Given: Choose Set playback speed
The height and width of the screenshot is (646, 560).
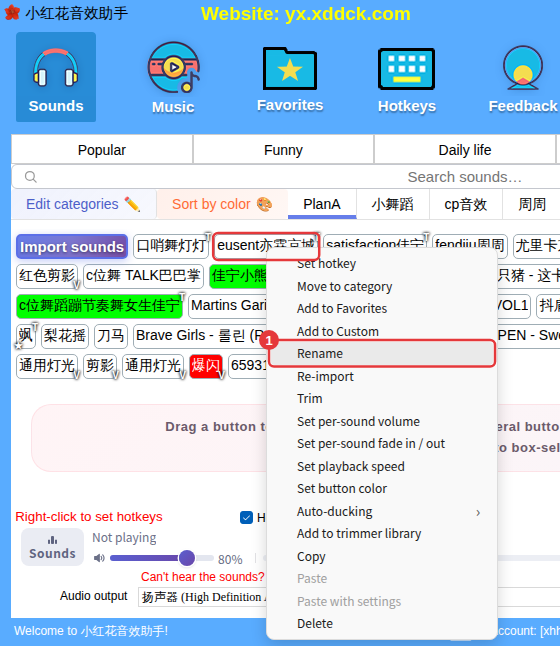Looking at the screenshot, I should tap(351, 466).
